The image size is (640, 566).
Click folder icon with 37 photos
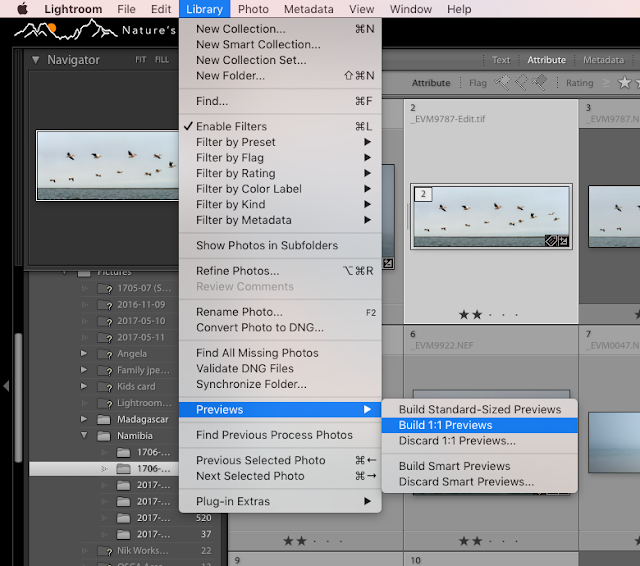click(123, 534)
